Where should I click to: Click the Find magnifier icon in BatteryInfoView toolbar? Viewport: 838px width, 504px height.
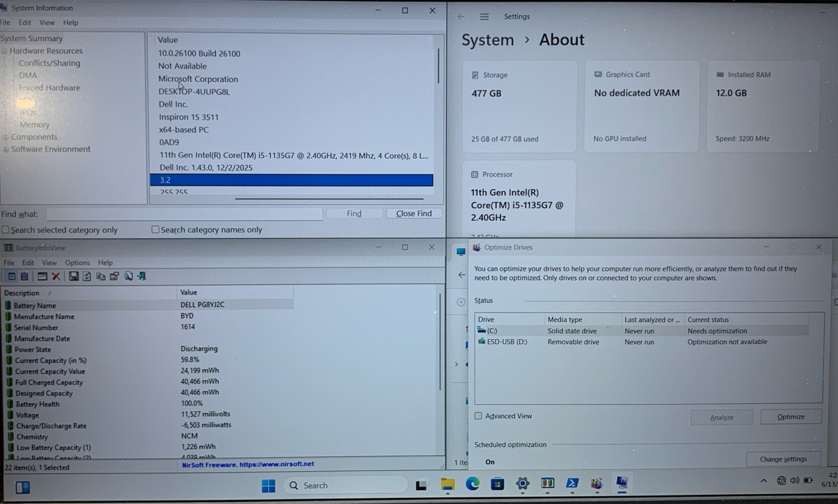[128, 276]
